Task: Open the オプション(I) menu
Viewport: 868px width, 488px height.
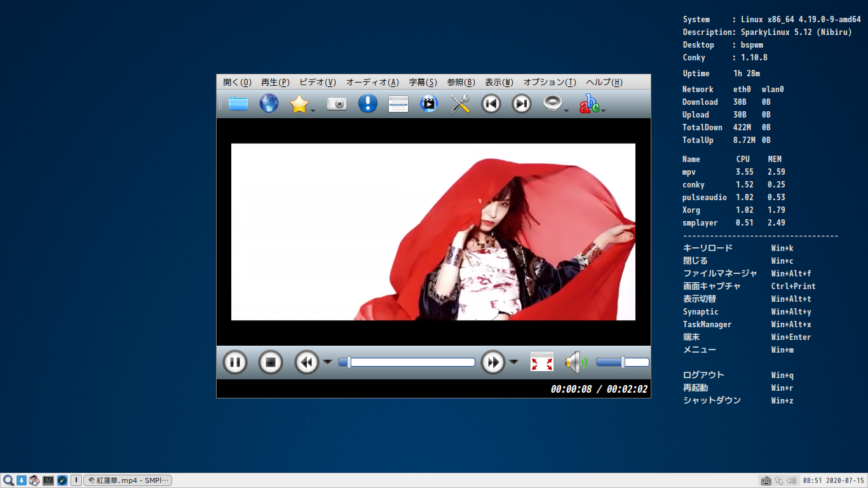Action: point(550,82)
